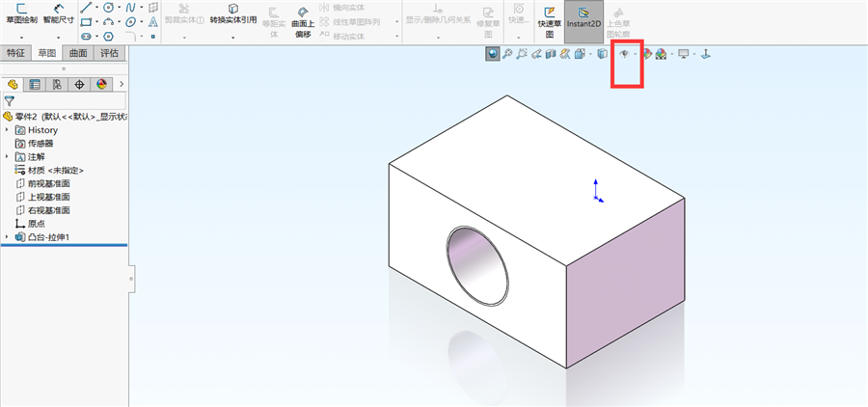Viewport: 868px width, 407px height.
Task: Click the Apply Scene icon
Action: 661,54
